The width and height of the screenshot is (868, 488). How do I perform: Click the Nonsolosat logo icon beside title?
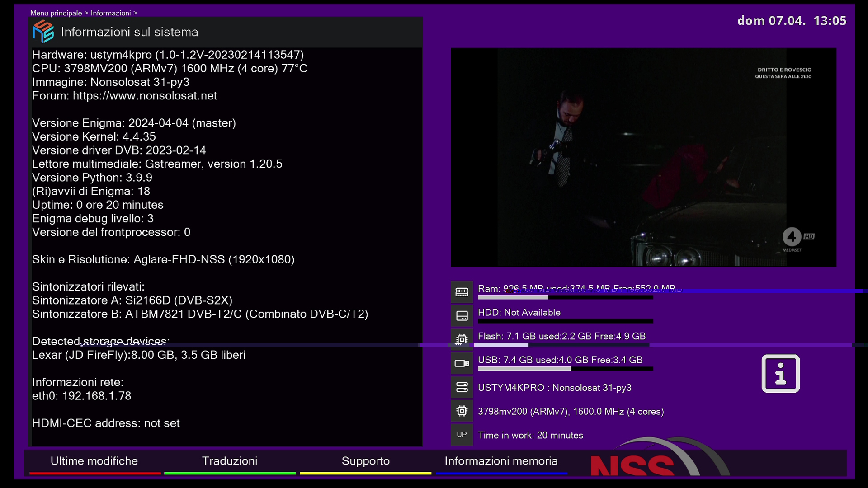tap(43, 32)
